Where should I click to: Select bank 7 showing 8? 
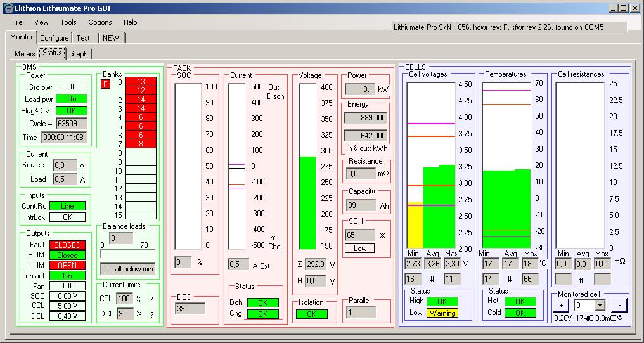pyautogui.click(x=141, y=144)
